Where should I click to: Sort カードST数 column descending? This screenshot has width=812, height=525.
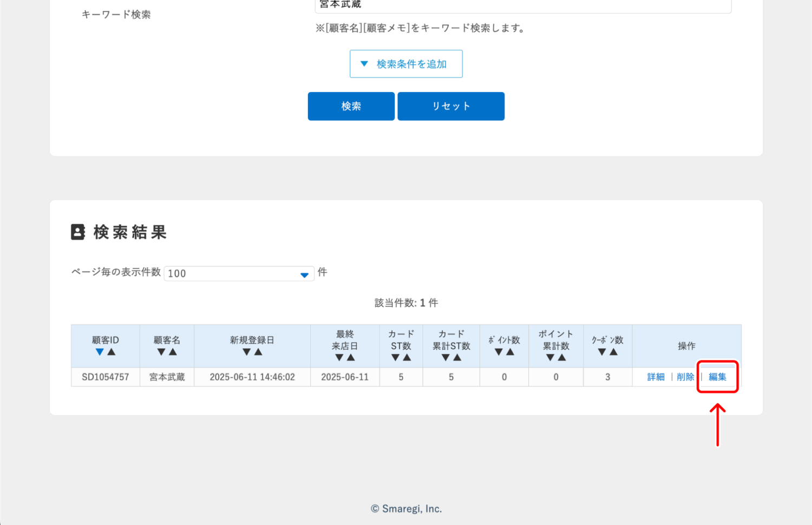(x=396, y=357)
